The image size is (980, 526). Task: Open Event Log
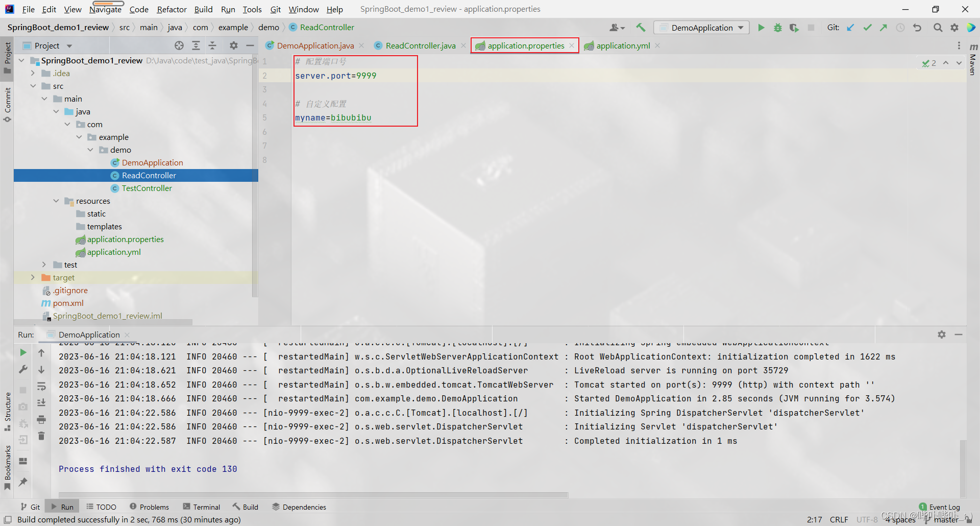click(939, 507)
